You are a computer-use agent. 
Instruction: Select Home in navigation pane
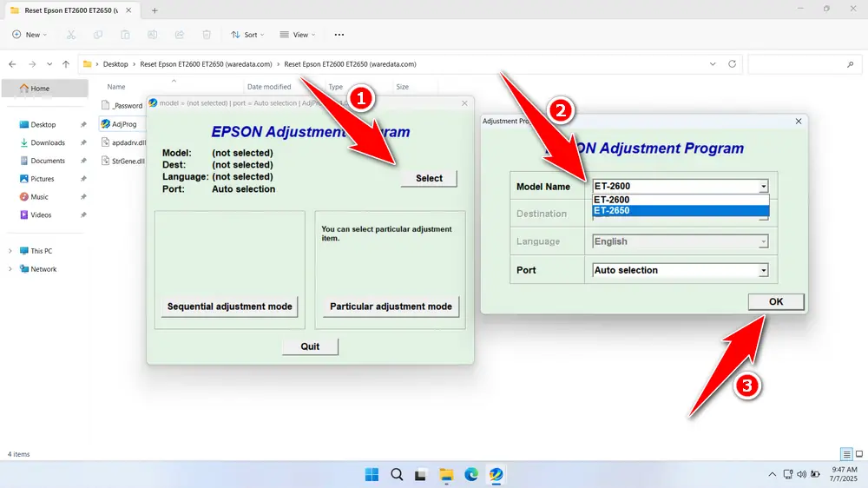coord(45,88)
